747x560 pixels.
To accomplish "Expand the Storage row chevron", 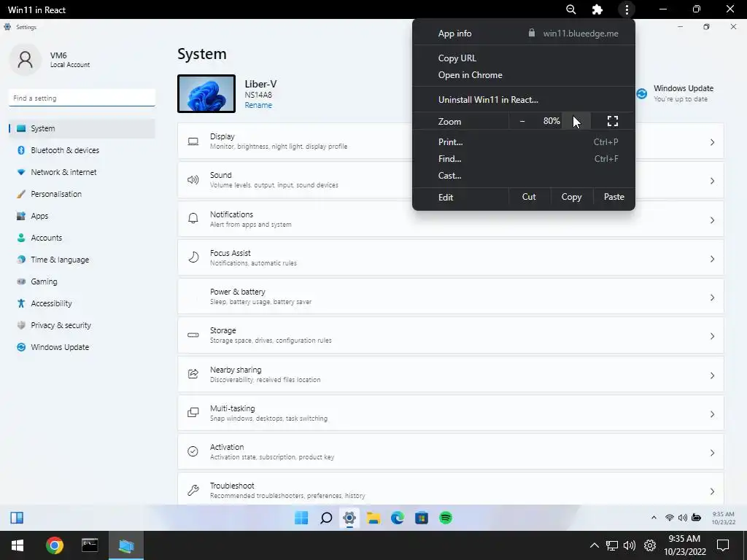I will pos(712,335).
